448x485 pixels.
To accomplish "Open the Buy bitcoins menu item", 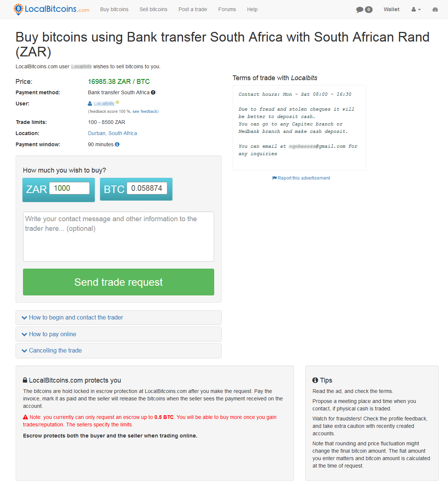I will (114, 10).
